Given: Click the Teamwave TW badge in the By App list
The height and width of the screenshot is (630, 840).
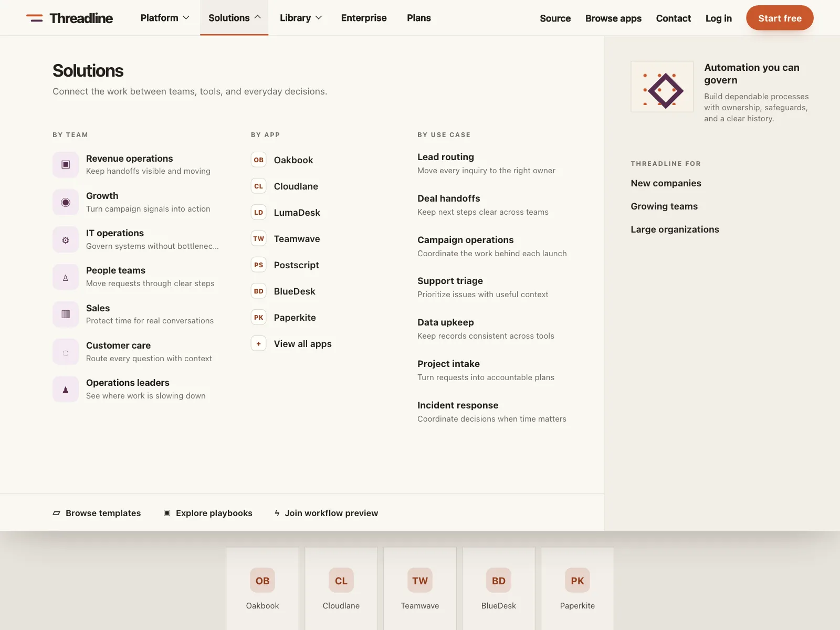Looking at the screenshot, I should point(259,238).
